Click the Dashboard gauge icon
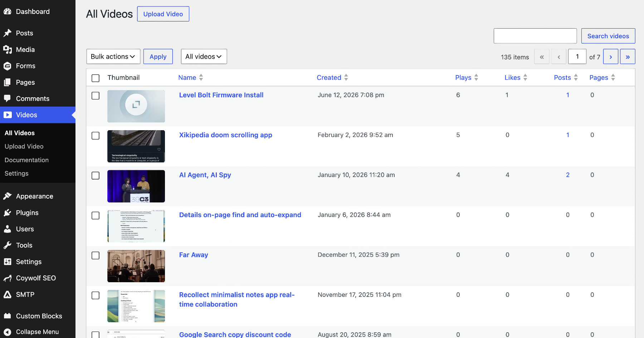This screenshot has height=338, width=644. click(x=8, y=11)
